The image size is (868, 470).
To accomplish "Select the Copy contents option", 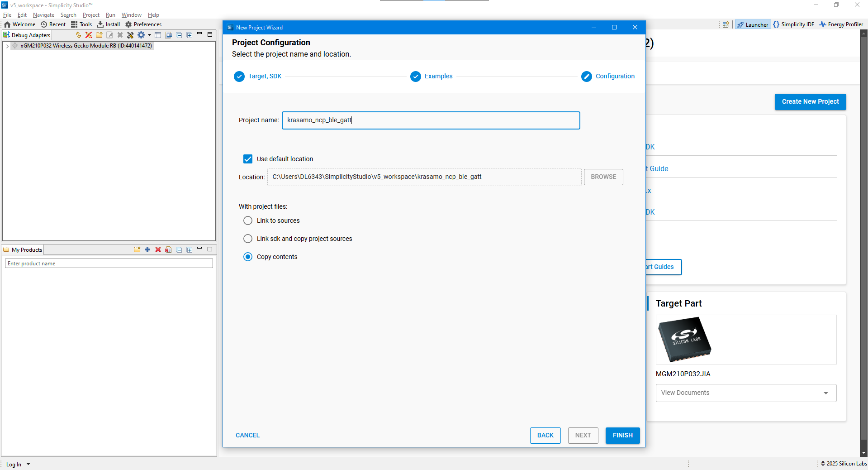I will [x=248, y=257].
